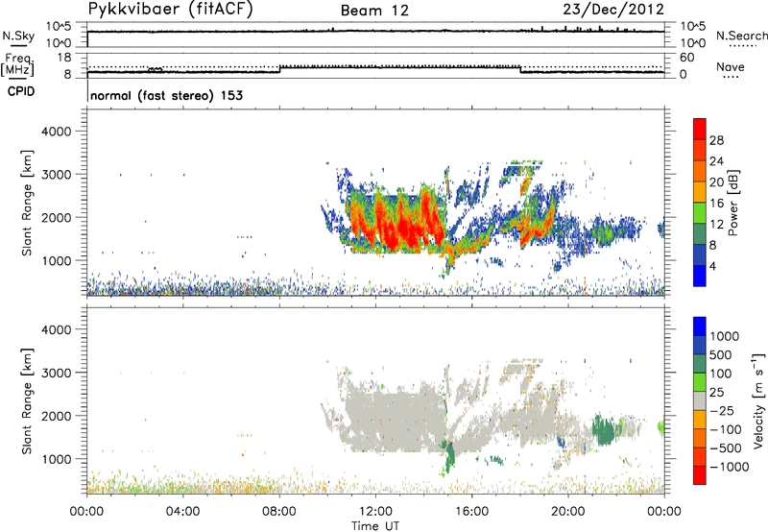
Task: Click the date 23/Dec/2012
Action: (x=613, y=10)
